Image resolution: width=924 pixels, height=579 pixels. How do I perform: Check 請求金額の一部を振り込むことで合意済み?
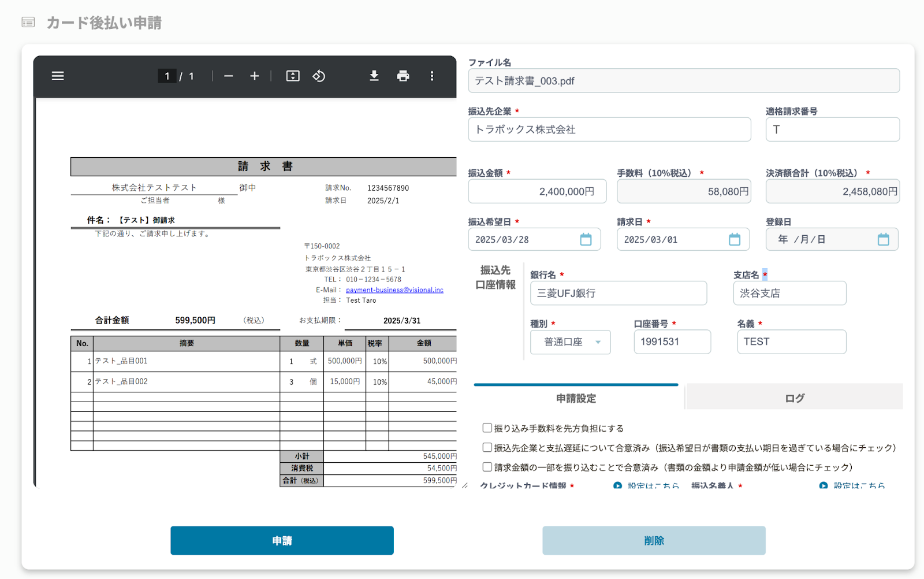point(487,466)
